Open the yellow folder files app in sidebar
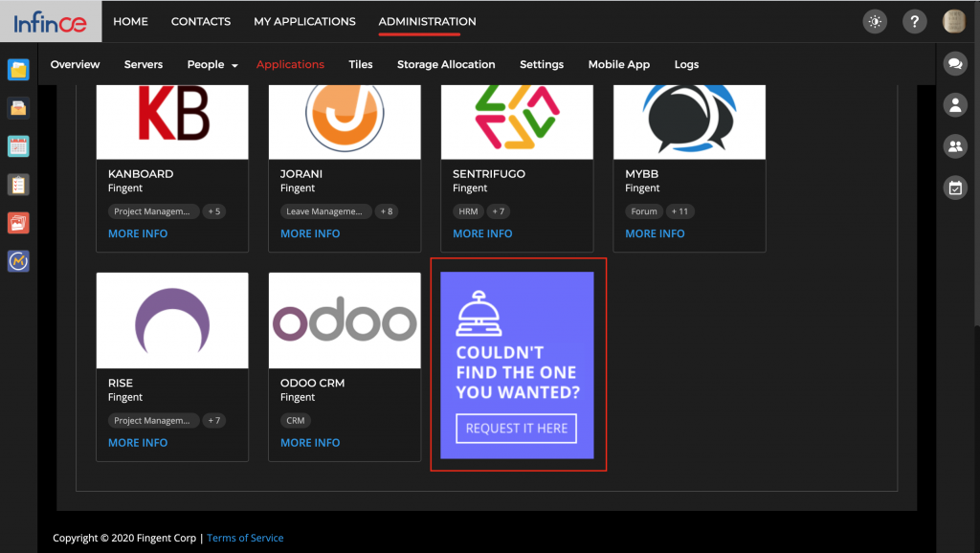 [18, 69]
